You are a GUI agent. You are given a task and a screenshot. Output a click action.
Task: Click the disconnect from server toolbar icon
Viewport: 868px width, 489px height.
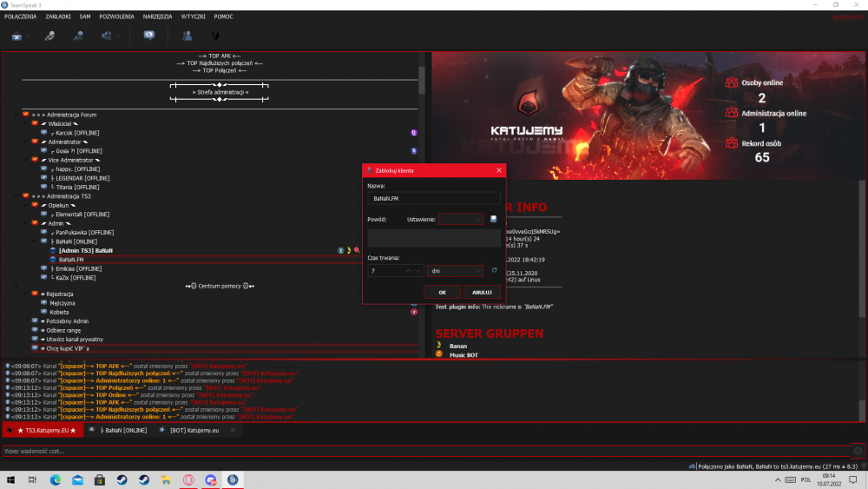(16, 36)
